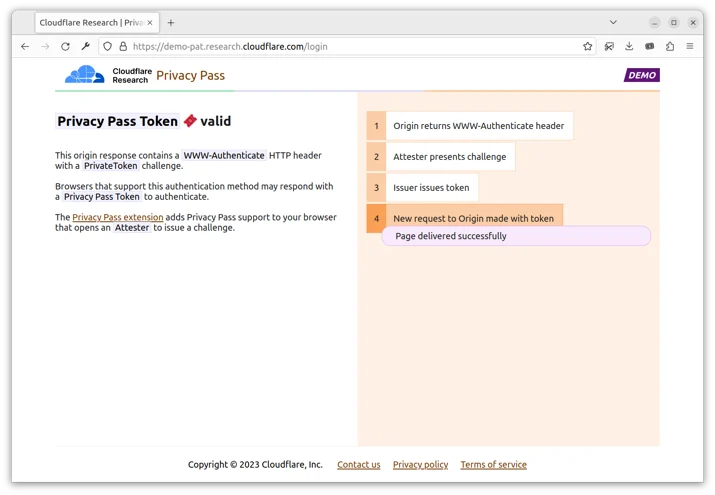Open the wrench developer tools icon

coord(85,46)
